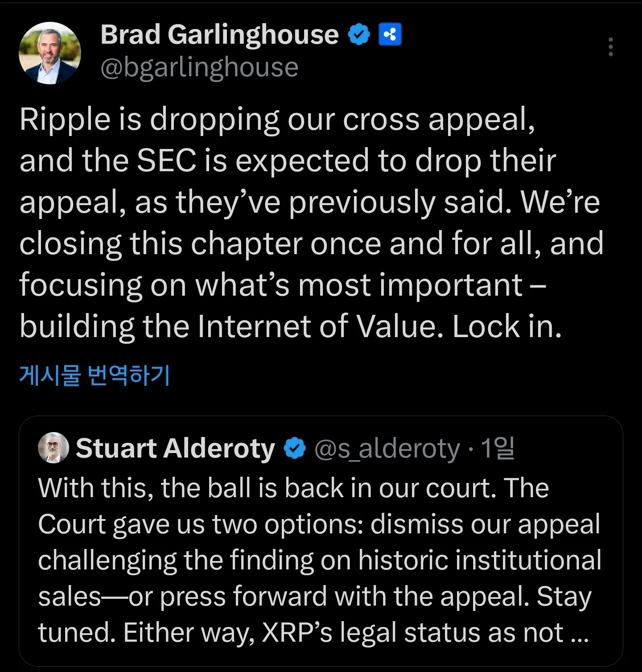Tap the 게시물 번역하기 translate link

coord(95,375)
